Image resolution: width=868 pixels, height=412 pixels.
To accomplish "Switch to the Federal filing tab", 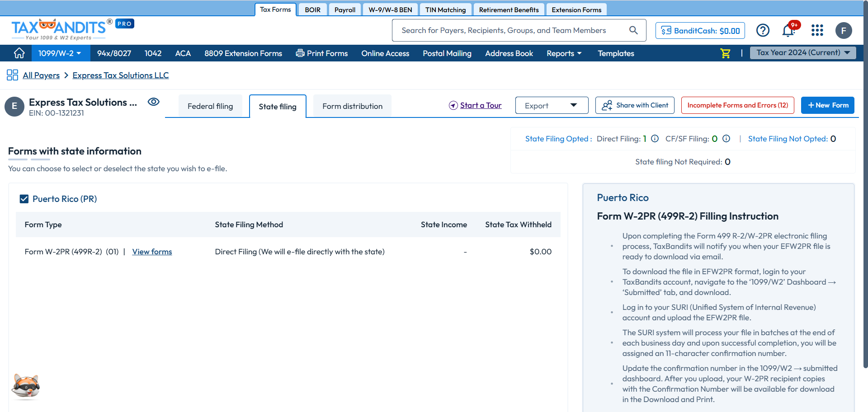I will pyautogui.click(x=210, y=106).
